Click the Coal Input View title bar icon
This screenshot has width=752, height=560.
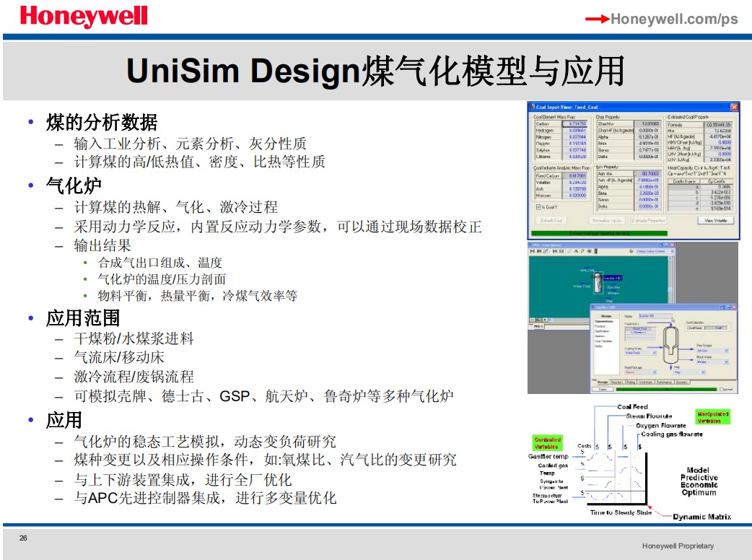pyautogui.click(x=532, y=107)
